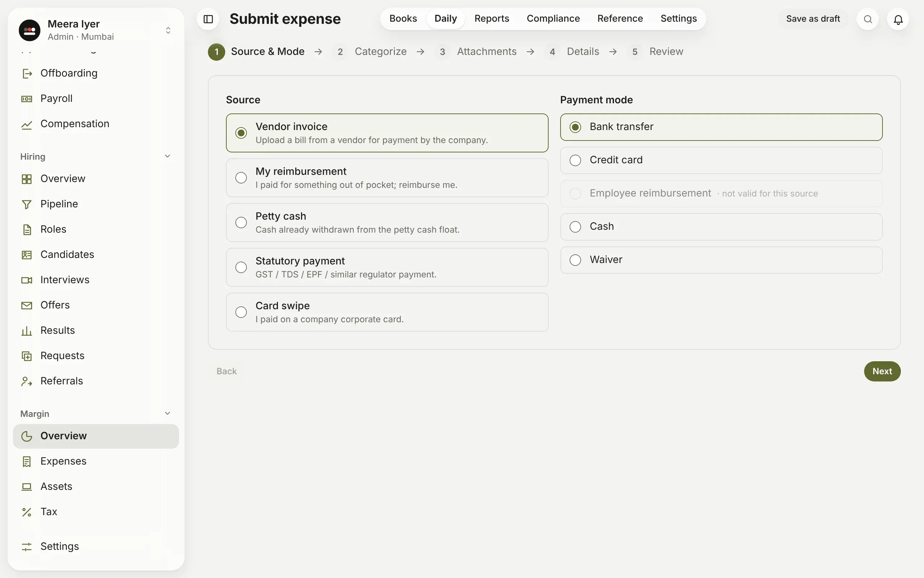Collapse the Margin section chevron
The width and height of the screenshot is (924, 578).
[167, 413]
